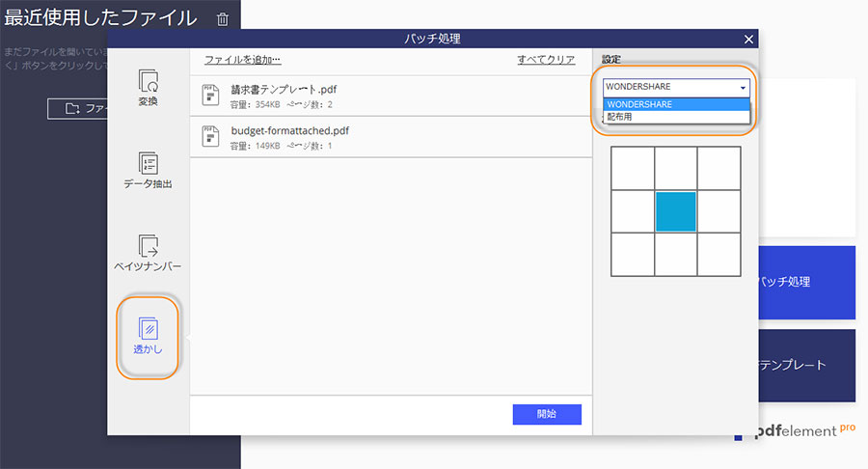Choose the ベイツナンバー Bates number tool
Screen dimensions: 868x469
pyautogui.click(x=148, y=253)
